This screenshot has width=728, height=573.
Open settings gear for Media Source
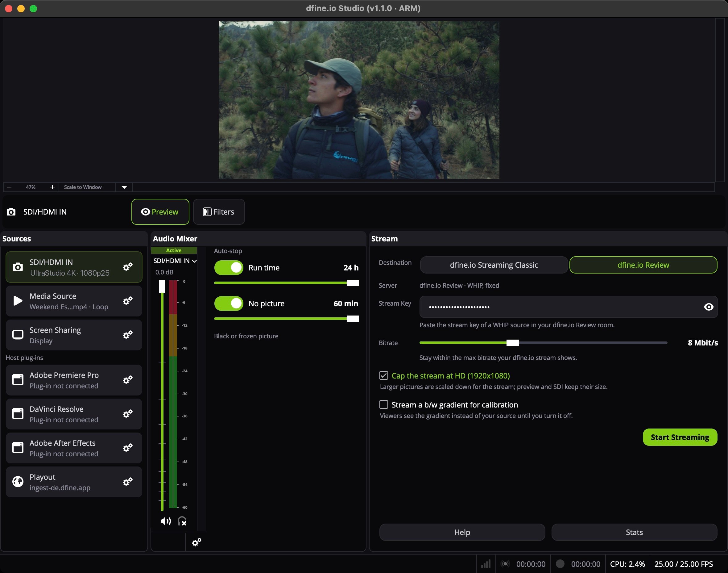click(x=127, y=301)
